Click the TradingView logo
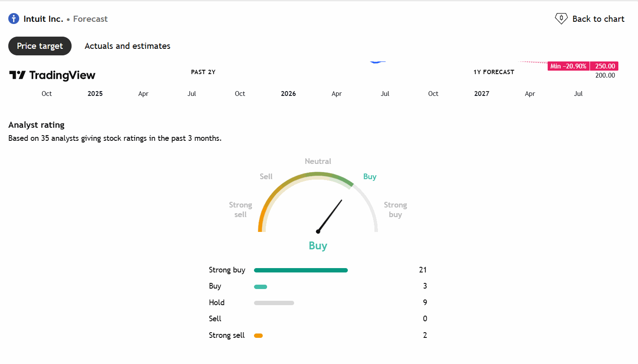Image resolution: width=638 pixels, height=364 pixels. pyautogui.click(x=52, y=75)
